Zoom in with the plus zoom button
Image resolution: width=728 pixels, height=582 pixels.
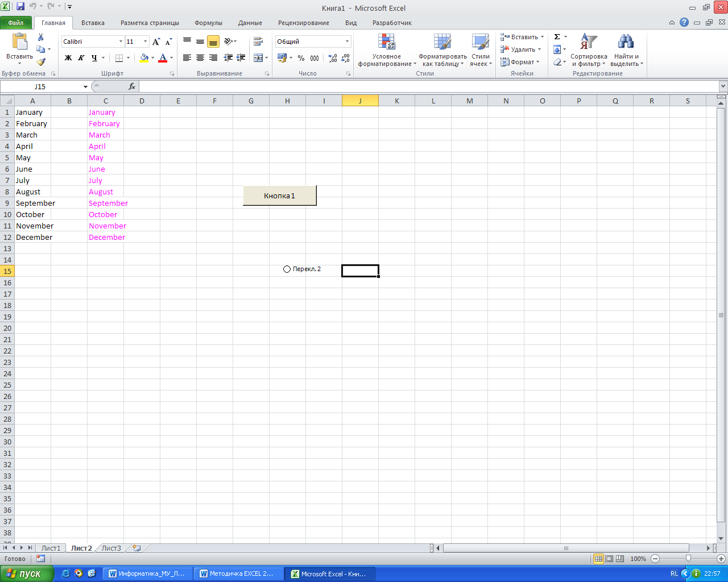[x=721, y=559]
